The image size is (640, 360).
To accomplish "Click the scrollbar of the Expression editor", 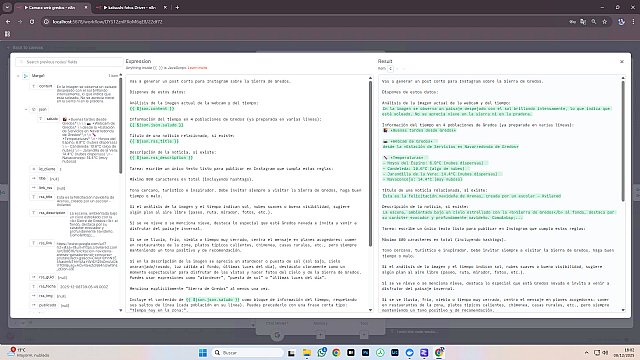I will click(x=370, y=163).
